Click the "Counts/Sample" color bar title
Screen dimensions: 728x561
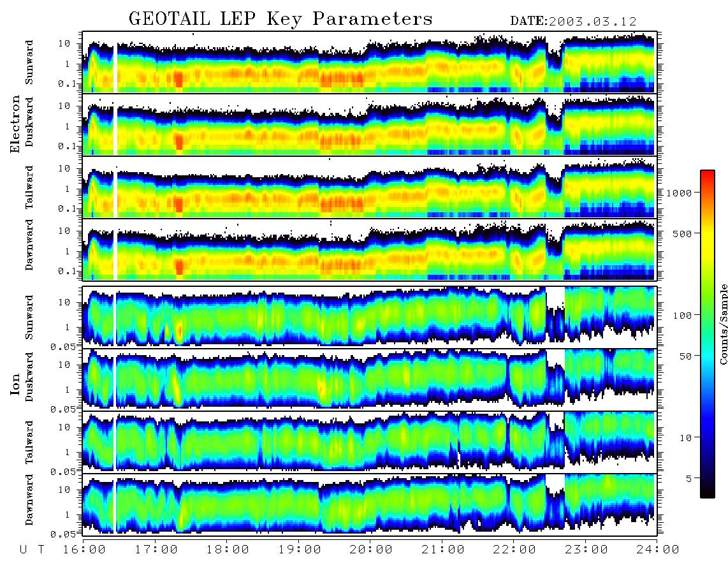pos(723,324)
